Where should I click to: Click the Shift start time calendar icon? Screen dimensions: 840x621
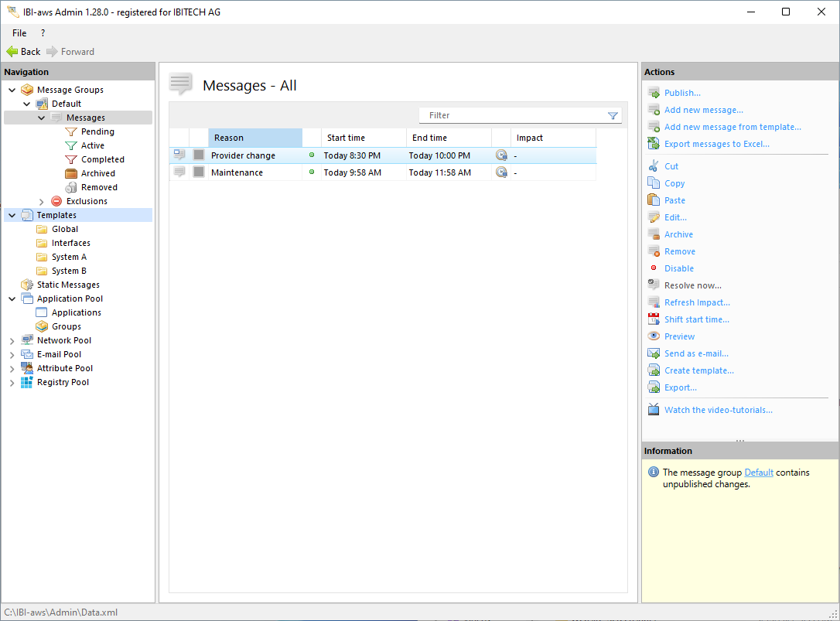coord(654,319)
